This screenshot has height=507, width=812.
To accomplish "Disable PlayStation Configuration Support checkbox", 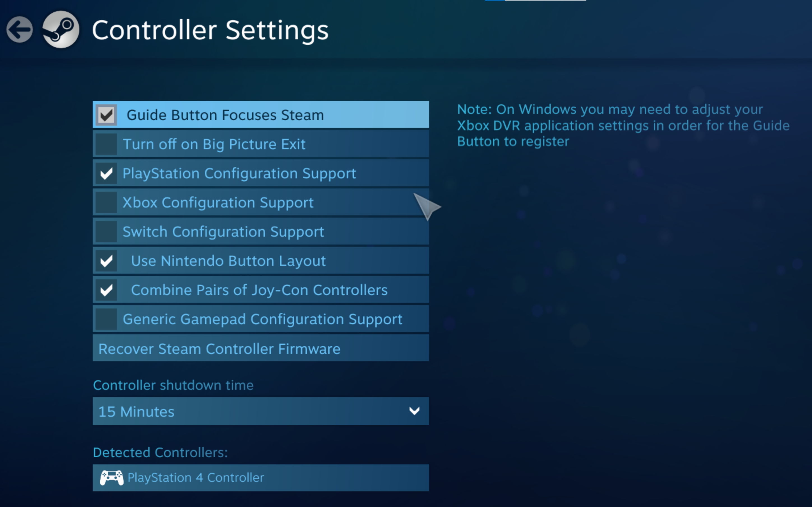I will click(106, 173).
